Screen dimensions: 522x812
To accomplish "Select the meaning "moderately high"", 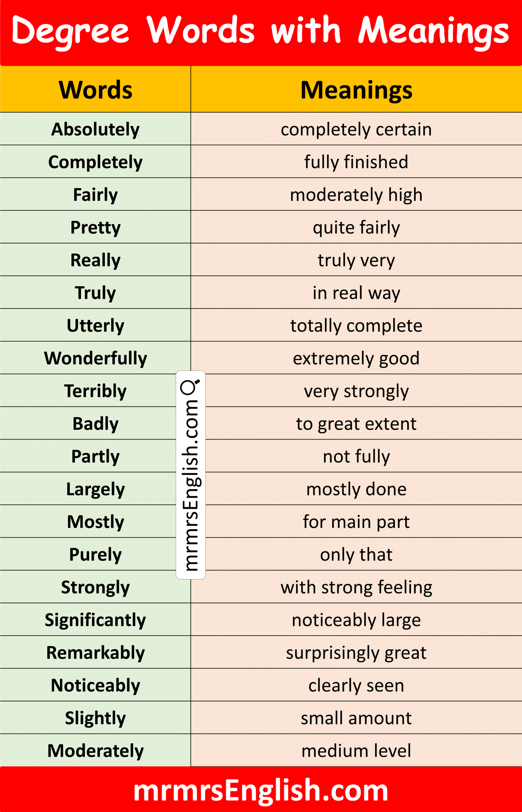I will click(x=356, y=195).
